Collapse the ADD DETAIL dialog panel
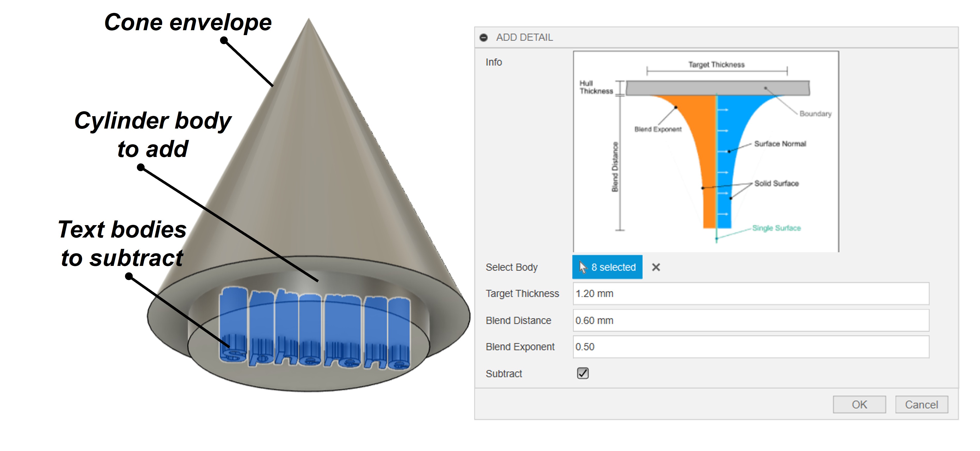This screenshot has width=980, height=451. (x=483, y=38)
